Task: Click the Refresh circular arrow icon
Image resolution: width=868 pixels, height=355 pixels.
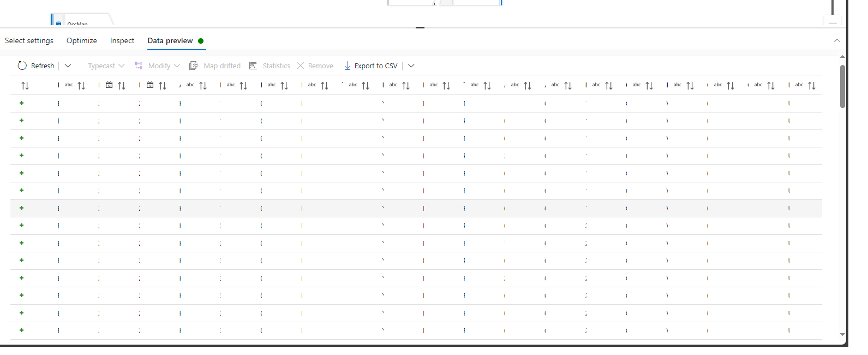Action: pos(22,66)
